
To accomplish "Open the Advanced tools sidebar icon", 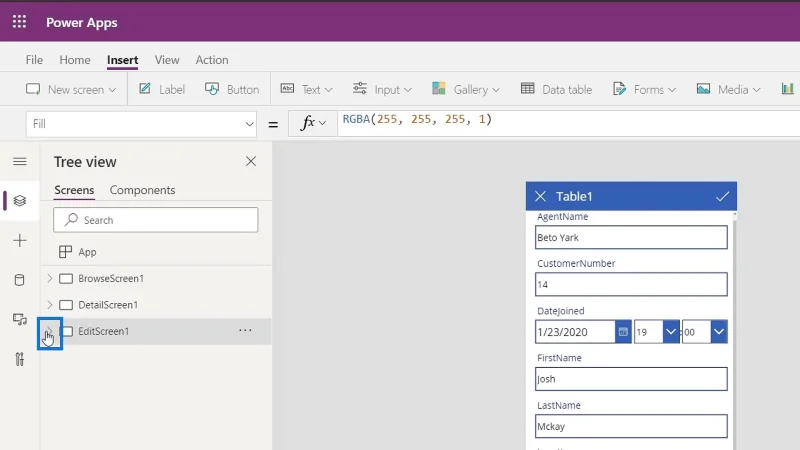I will coord(19,359).
